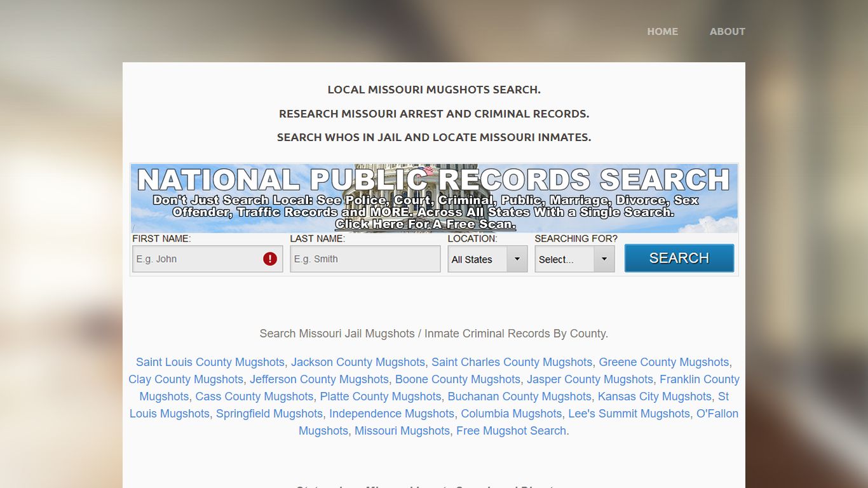Open Saint Charles County Mugshots link
The width and height of the screenshot is (868, 488).
[512, 362]
